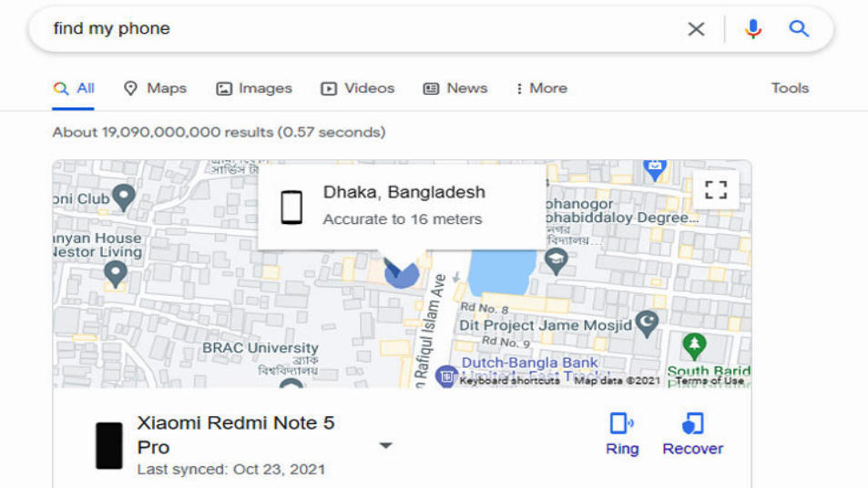
Task: Click the Dit Project Jame Mosjid label
Action: click(546, 325)
